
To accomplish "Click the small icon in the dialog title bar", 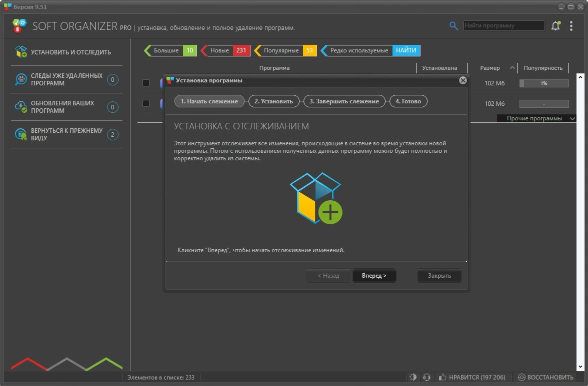I will pos(170,80).
